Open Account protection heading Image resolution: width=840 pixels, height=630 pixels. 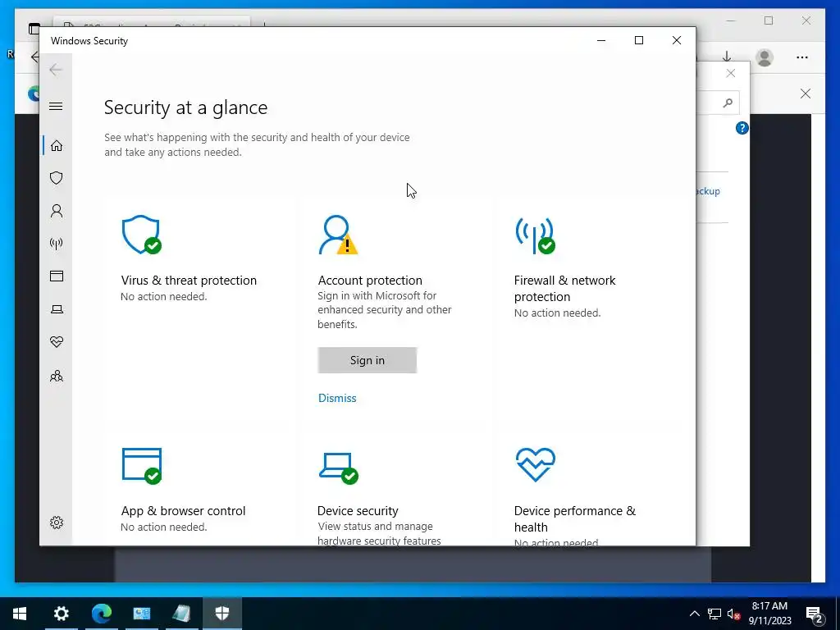pyautogui.click(x=370, y=281)
